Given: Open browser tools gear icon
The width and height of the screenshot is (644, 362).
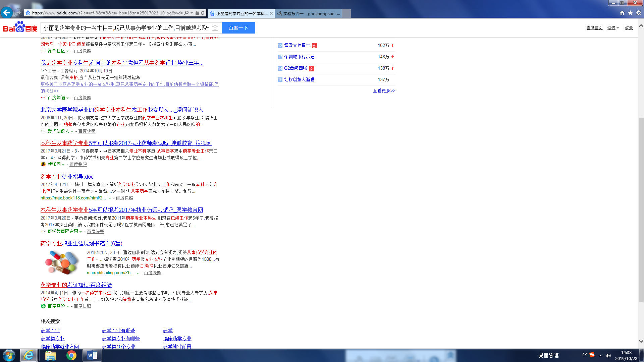Looking at the screenshot, I should pyautogui.click(x=639, y=13).
